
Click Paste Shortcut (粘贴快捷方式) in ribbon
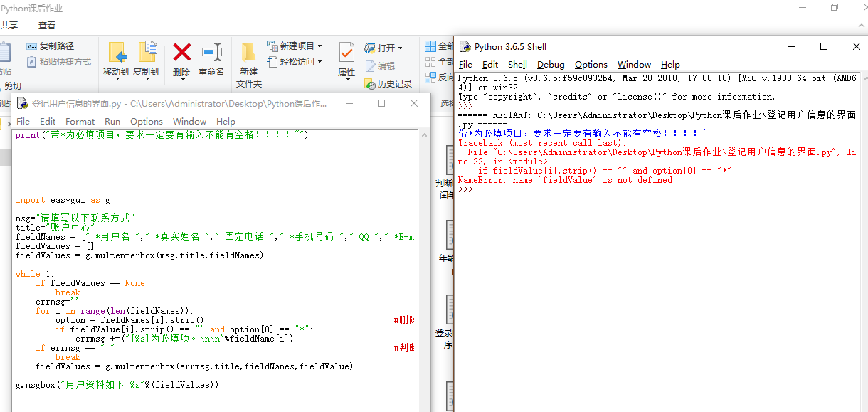[x=59, y=62]
